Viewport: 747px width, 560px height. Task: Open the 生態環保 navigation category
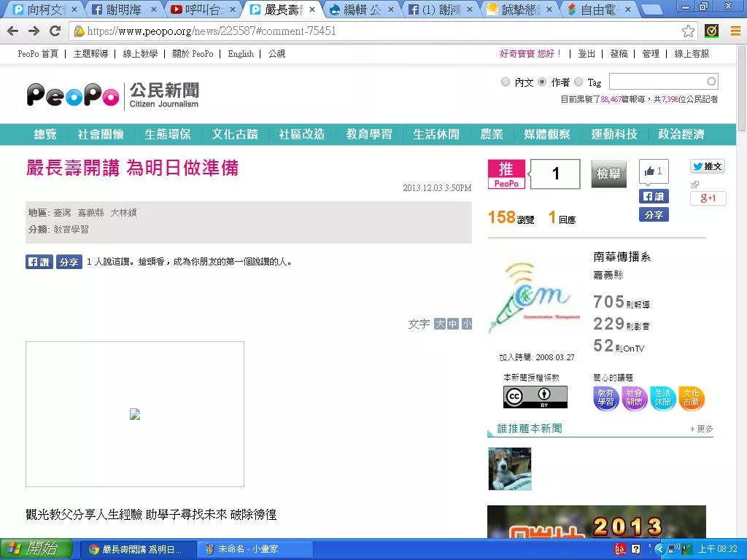click(x=168, y=134)
